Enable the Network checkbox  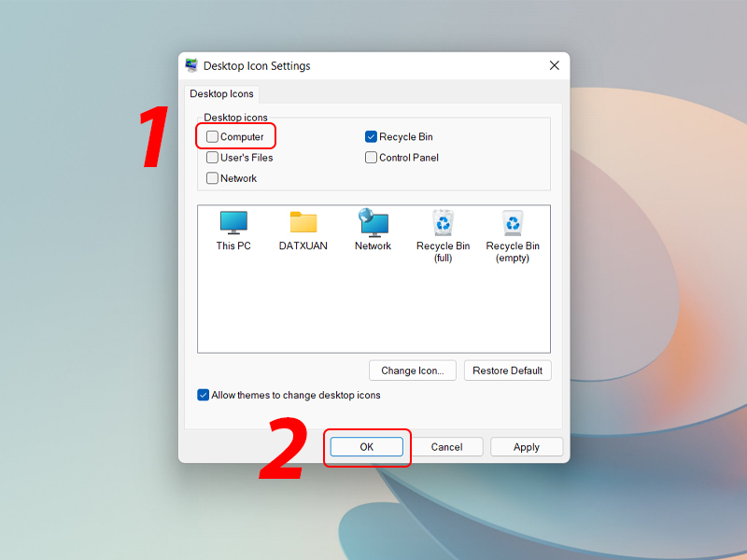point(212,178)
